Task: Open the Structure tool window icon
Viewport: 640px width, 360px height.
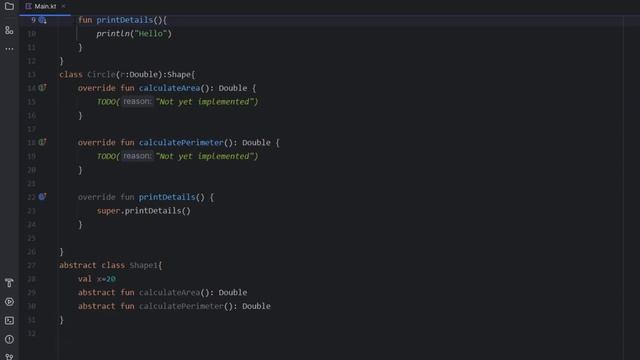Action: pyautogui.click(x=9, y=30)
